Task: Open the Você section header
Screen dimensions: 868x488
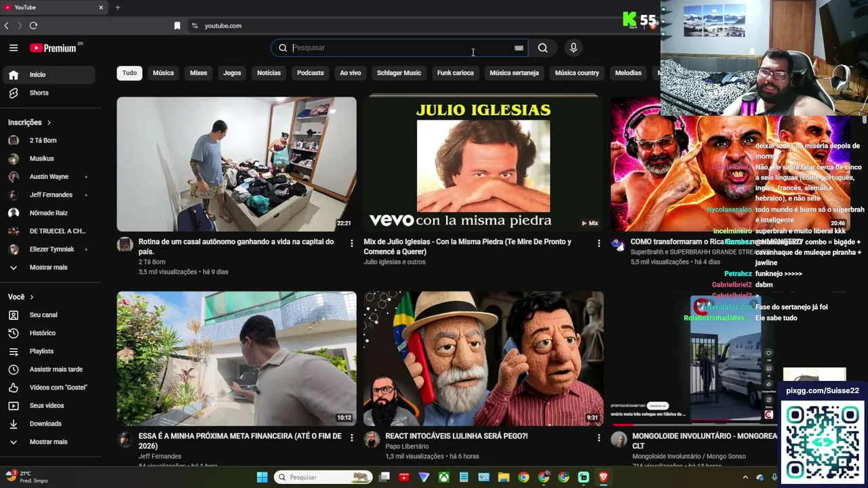Action: [x=21, y=297]
